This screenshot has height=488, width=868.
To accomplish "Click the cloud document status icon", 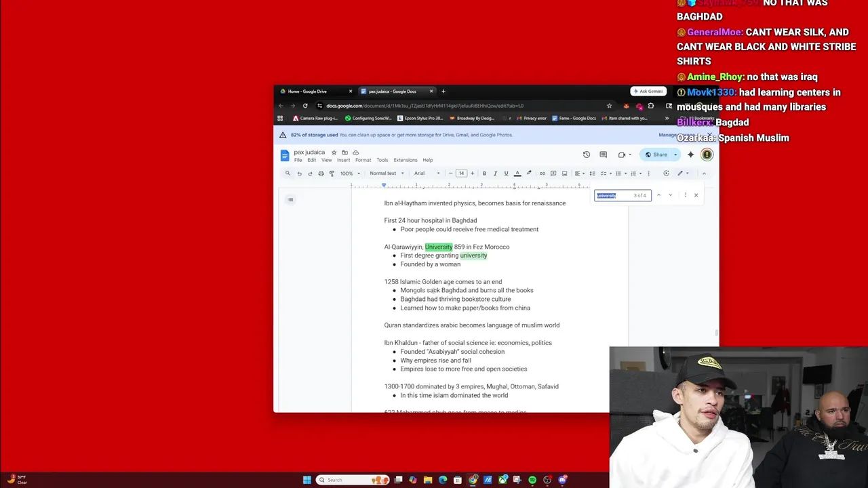I will click(355, 152).
